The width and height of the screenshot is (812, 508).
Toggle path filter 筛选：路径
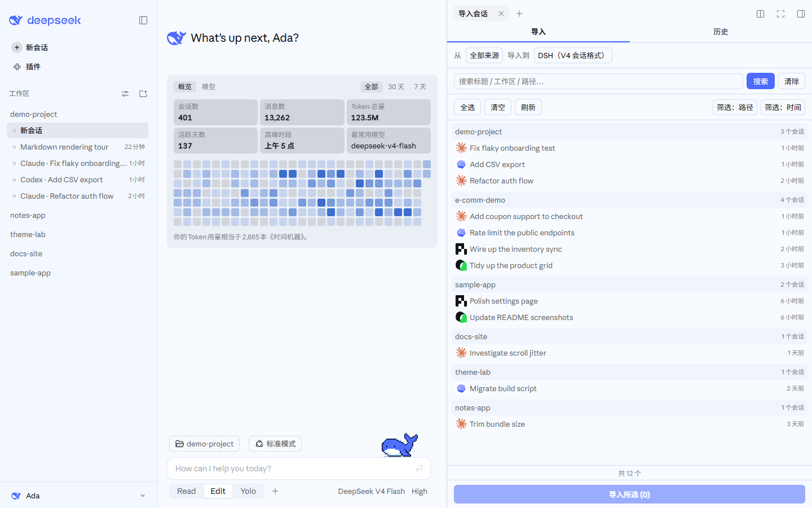735,107
